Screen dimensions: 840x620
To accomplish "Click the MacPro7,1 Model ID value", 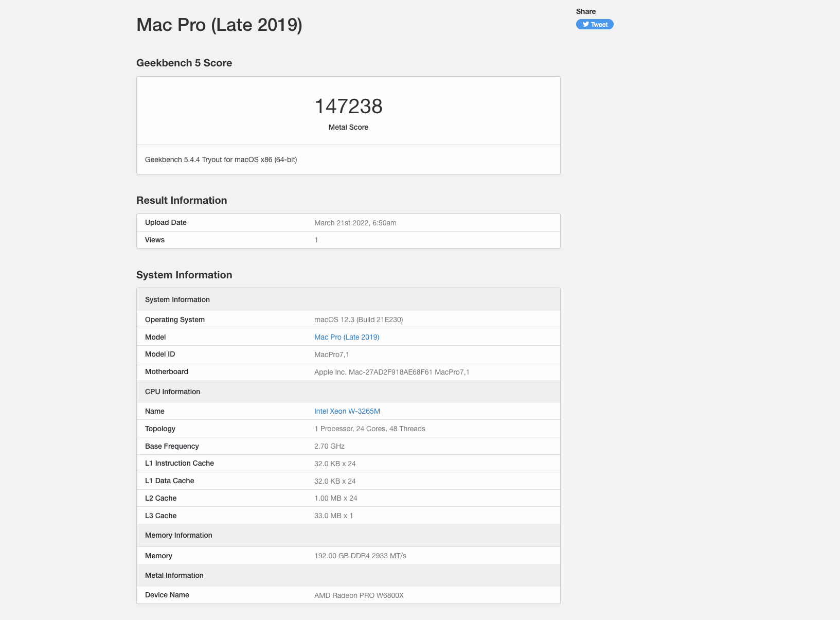I will pyautogui.click(x=332, y=355).
